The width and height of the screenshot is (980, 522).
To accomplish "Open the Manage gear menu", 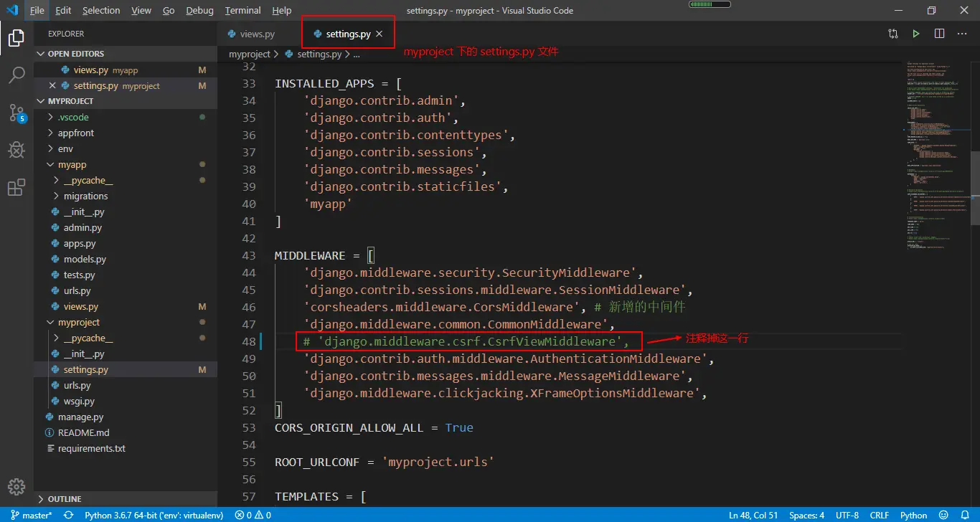I will pyautogui.click(x=17, y=486).
